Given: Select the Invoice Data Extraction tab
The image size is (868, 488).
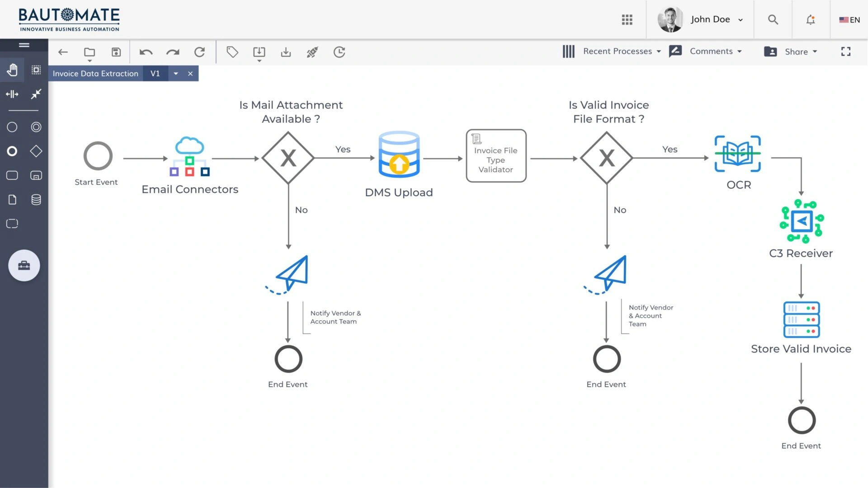Looking at the screenshot, I should point(95,73).
